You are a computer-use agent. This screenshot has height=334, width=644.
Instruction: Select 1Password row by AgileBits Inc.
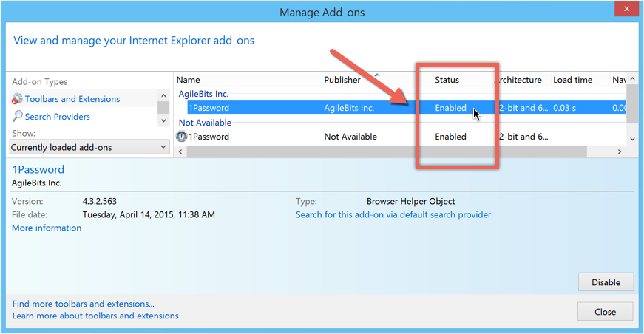click(407, 108)
